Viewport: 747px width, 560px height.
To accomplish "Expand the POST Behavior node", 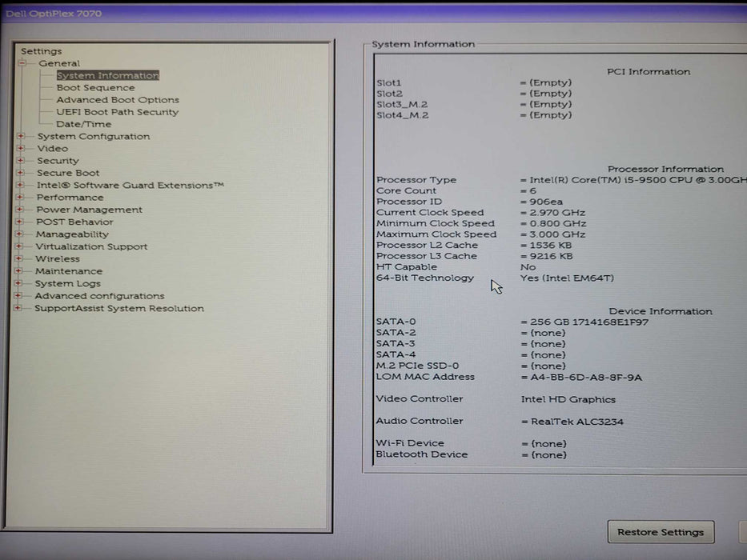I will pos(19,222).
